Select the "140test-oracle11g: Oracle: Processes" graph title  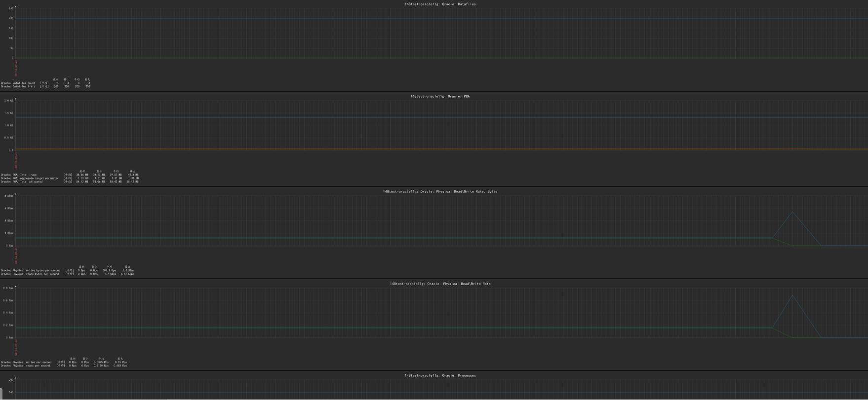pos(440,375)
